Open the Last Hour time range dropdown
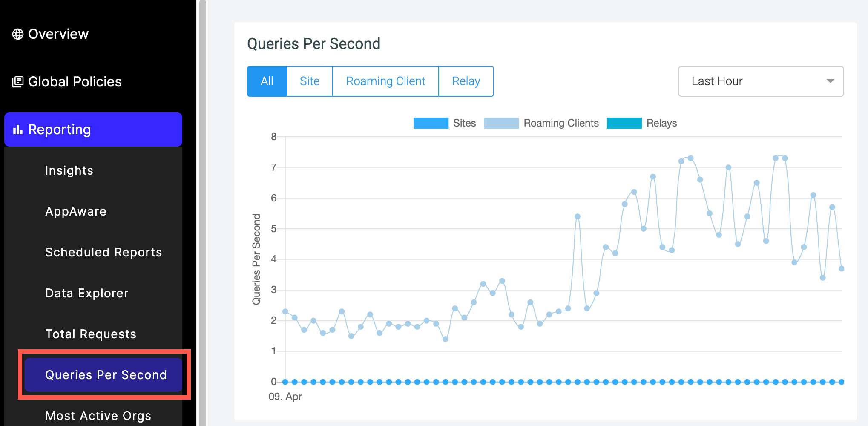Viewport: 868px width, 426px height. point(761,81)
